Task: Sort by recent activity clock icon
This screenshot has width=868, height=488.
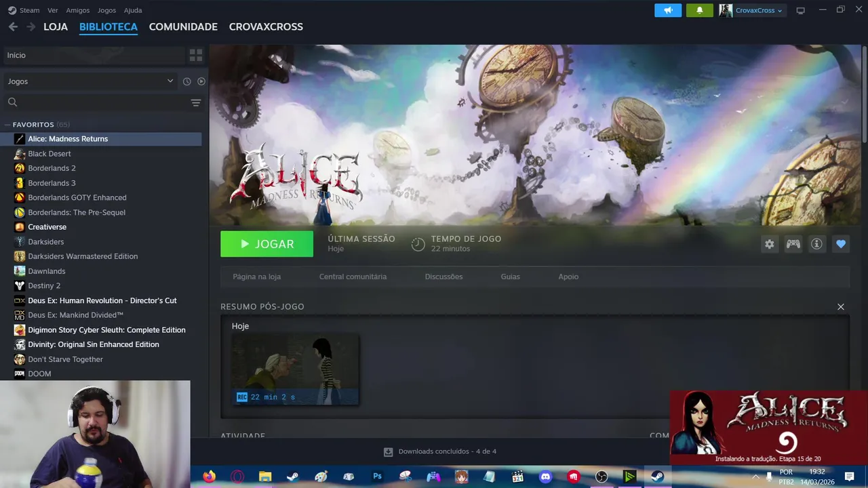Action: pyautogui.click(x=186, y=81)
